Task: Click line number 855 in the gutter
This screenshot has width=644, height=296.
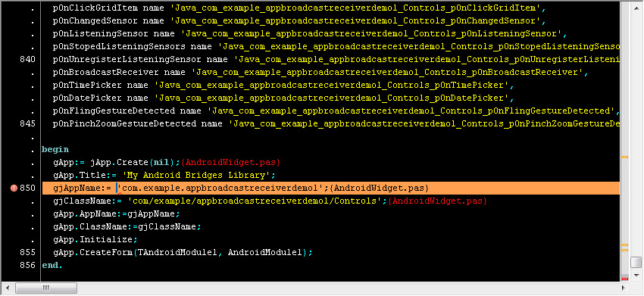Action: (x=27, y=252)
